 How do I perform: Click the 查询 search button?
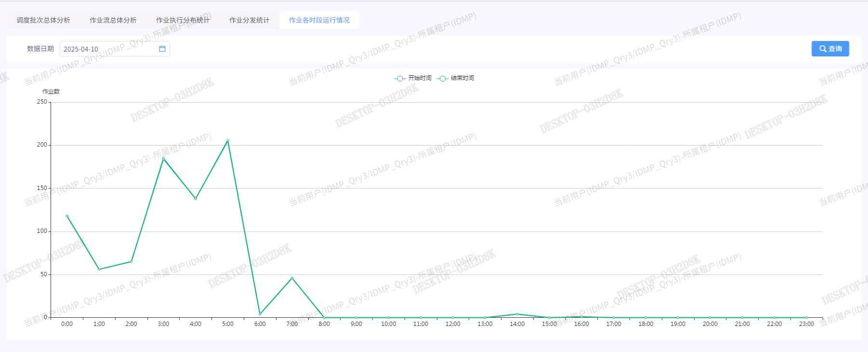tap(830, 49)
